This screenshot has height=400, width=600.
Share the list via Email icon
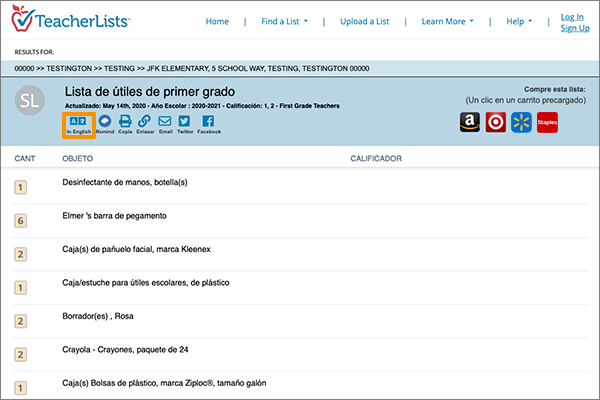click(165, 122)
